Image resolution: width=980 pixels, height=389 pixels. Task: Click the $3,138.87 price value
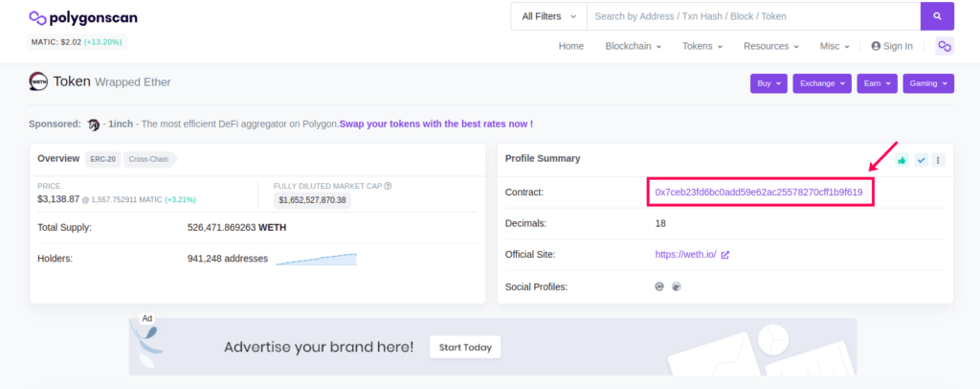(58, 199)
